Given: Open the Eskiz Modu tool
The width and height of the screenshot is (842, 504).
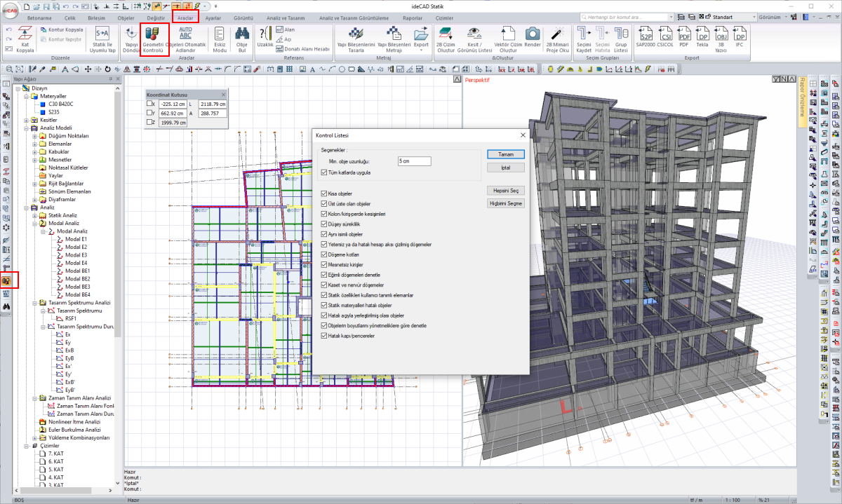Looking at the screenshot, I should [220, 34].
